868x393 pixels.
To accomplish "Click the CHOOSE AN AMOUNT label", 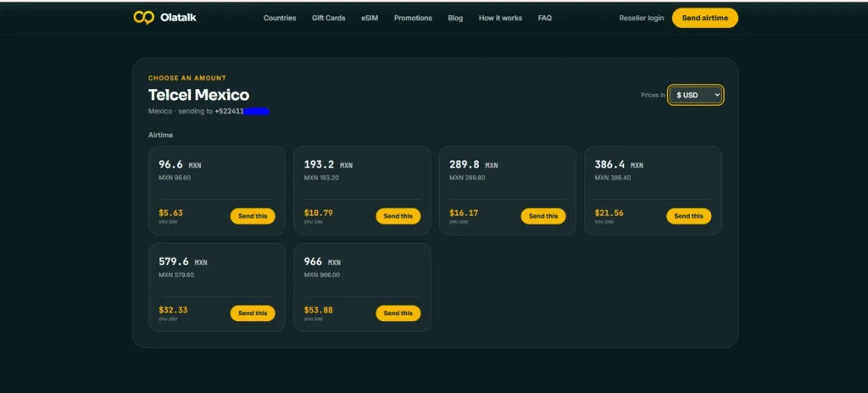I will 187,78.
